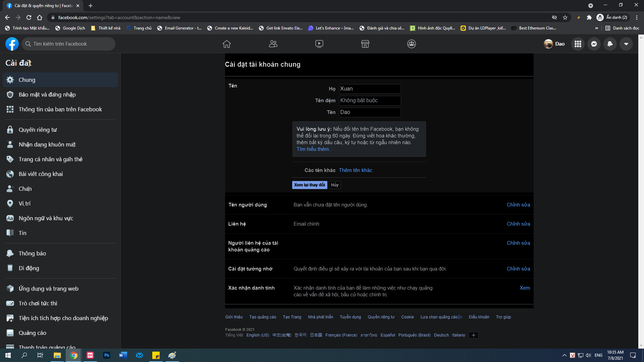The width and height of the screenshot is (644, 362).
Task: Expand hidden bookmarks overflow chevron
Action: point(596,28)
